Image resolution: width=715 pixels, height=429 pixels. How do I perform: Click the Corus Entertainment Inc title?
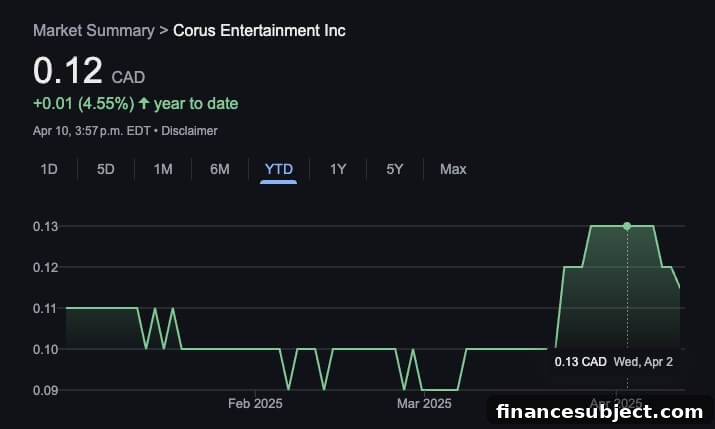coord(259,31)
